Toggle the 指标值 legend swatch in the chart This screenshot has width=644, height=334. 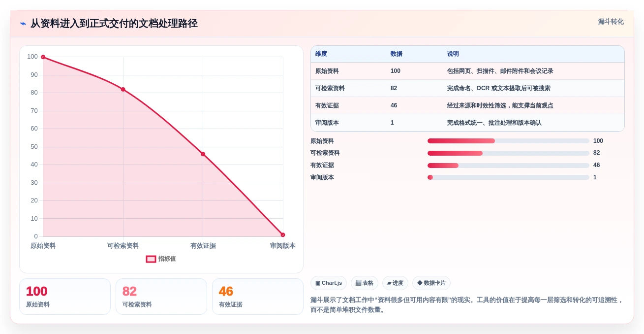point(151,259)
